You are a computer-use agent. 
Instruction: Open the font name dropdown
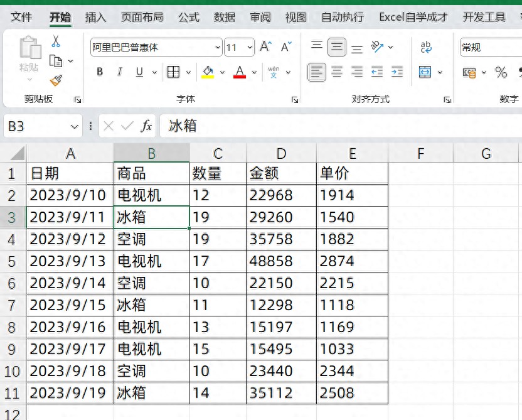(218, 47)
